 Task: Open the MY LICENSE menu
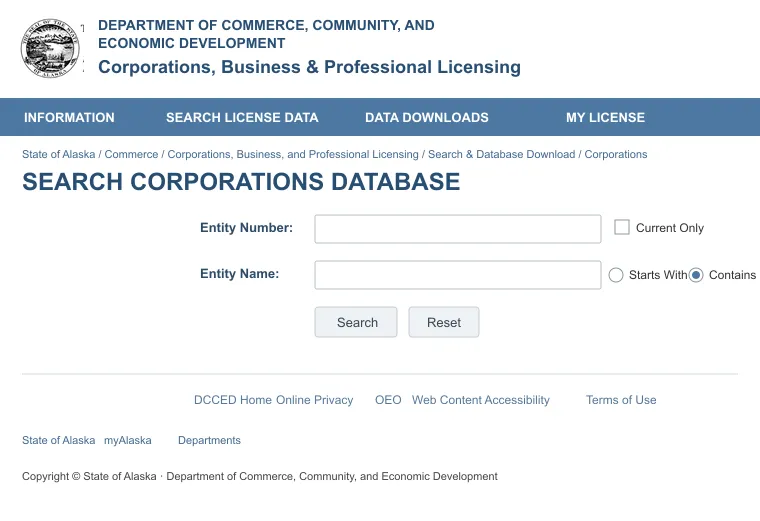605,117
